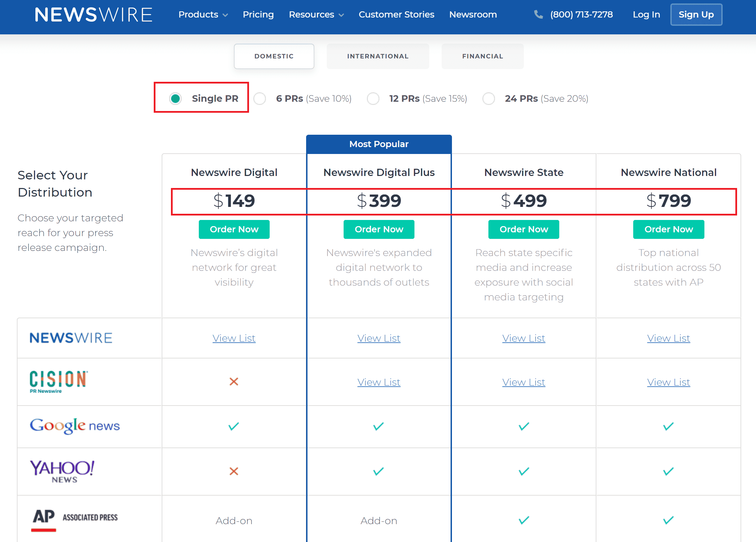Click the $399 price
This screenshot has width=756, height=542.
pos(379,201)
